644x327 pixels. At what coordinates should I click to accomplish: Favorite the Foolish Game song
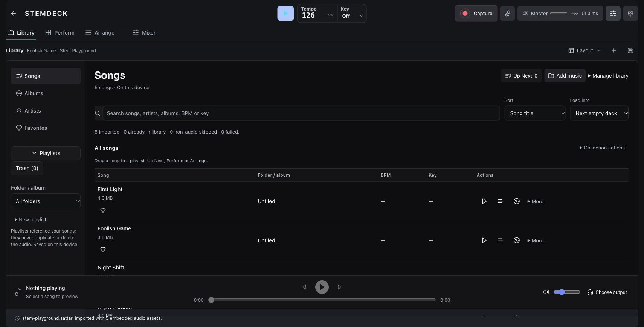(103, 249)
